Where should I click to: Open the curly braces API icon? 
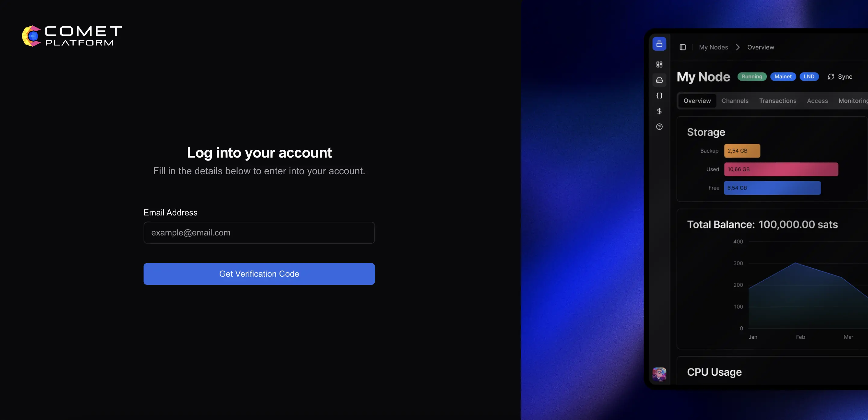(659, 96)
